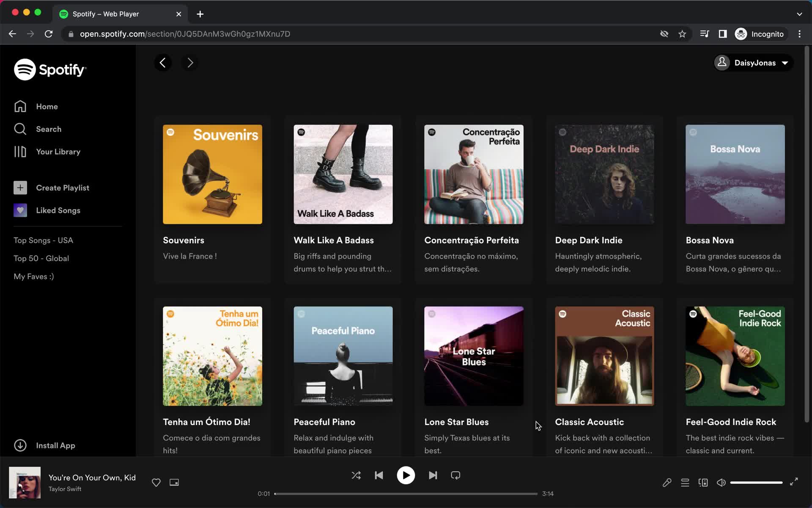
Task: Click the now playing album art
Action: 25,483
